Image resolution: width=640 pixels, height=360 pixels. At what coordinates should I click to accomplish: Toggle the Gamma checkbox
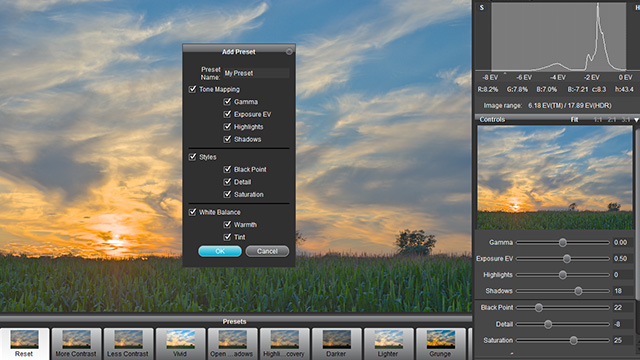[x=227, y=102]
